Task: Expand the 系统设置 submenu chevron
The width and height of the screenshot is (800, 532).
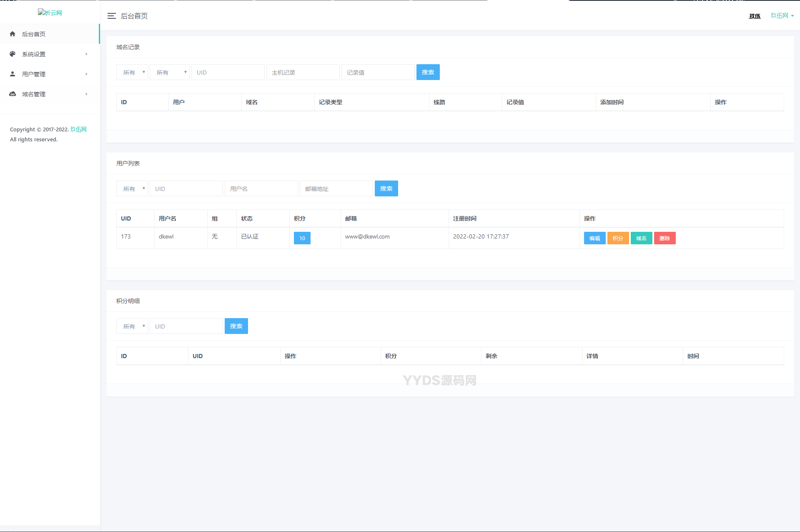Action: 86,54
